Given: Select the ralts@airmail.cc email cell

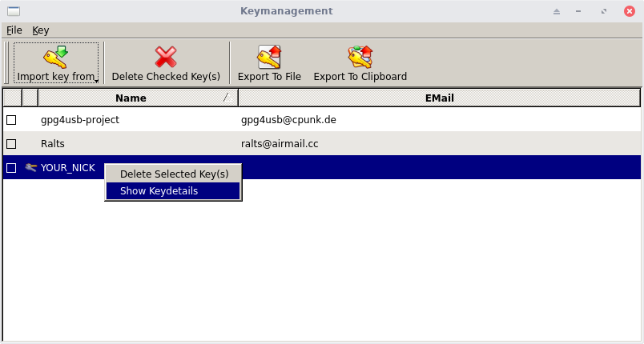Looking at the screenshot, I should [439, 144].
